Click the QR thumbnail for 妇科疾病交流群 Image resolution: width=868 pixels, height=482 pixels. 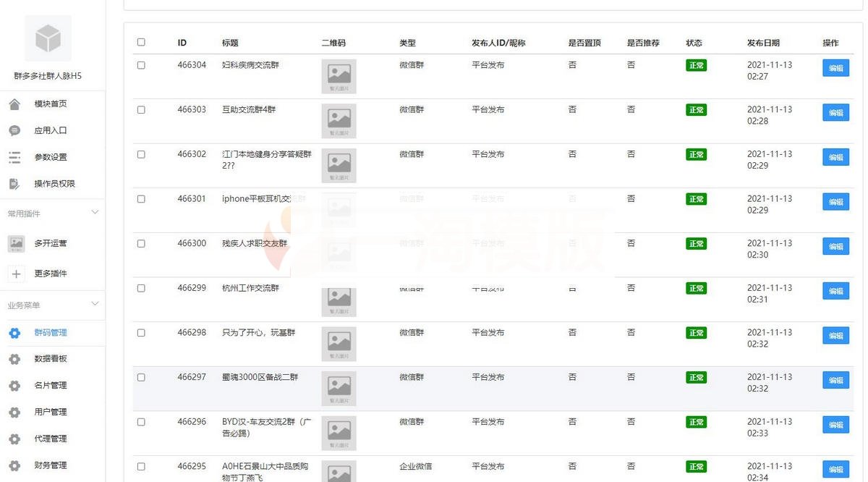click(x=339, y=76)
